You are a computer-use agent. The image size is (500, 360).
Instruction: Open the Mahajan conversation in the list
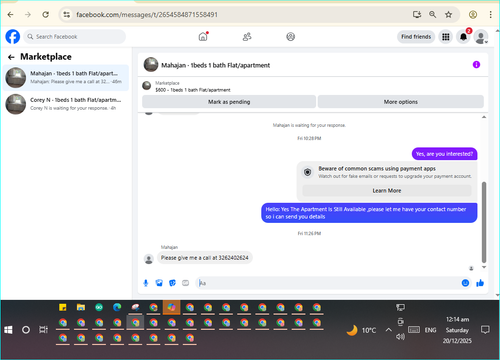click(66, 77)
